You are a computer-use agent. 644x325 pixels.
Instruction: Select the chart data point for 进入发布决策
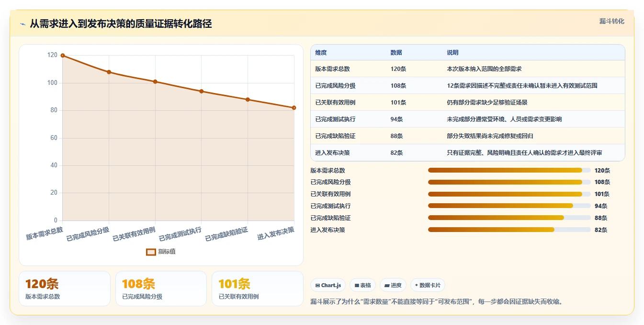coord(294,108)
